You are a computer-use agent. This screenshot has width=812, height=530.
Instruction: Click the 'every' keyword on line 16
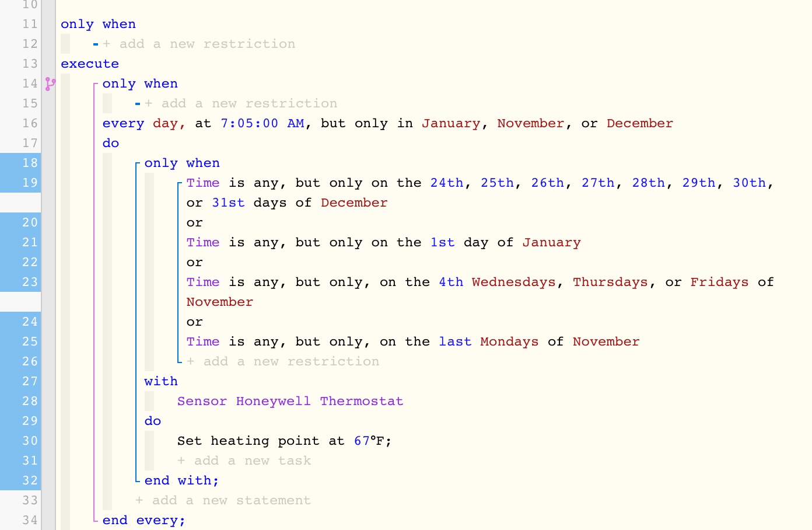pos(124,123)
